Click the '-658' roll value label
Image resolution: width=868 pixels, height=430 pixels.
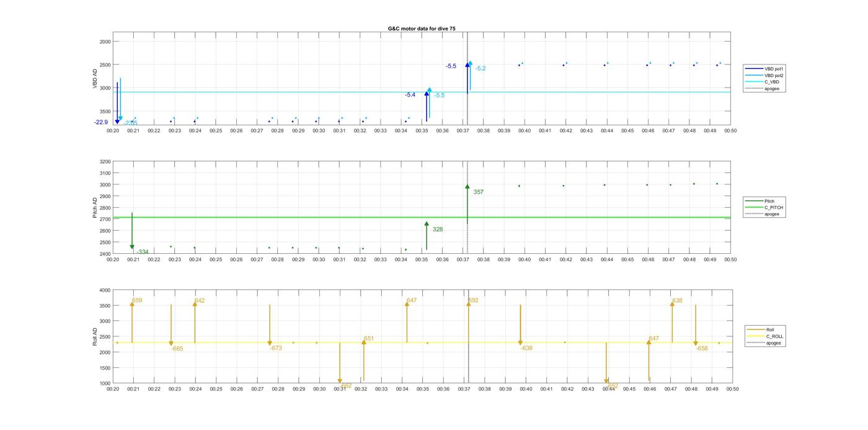pyautogui.click(x=702, y=348)
